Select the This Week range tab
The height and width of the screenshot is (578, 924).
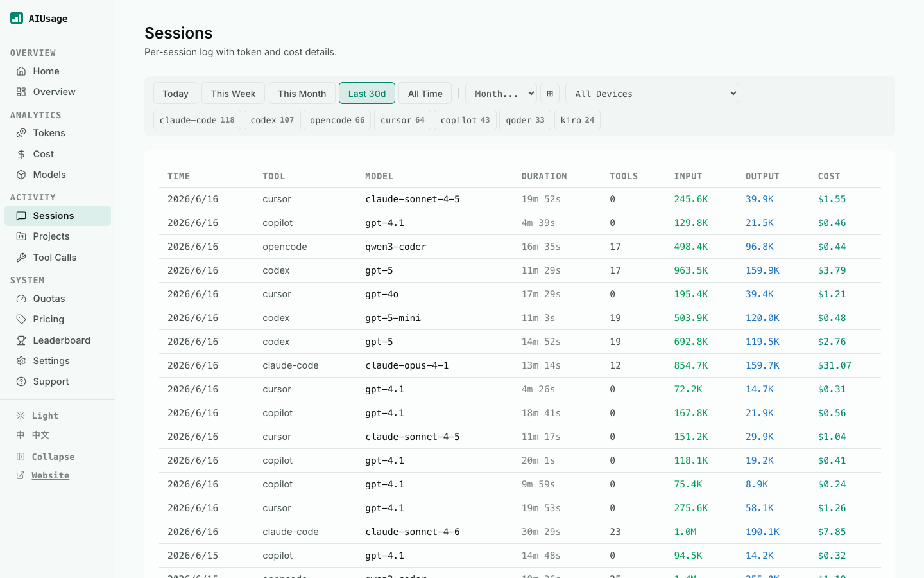click(x=233, y=94)
